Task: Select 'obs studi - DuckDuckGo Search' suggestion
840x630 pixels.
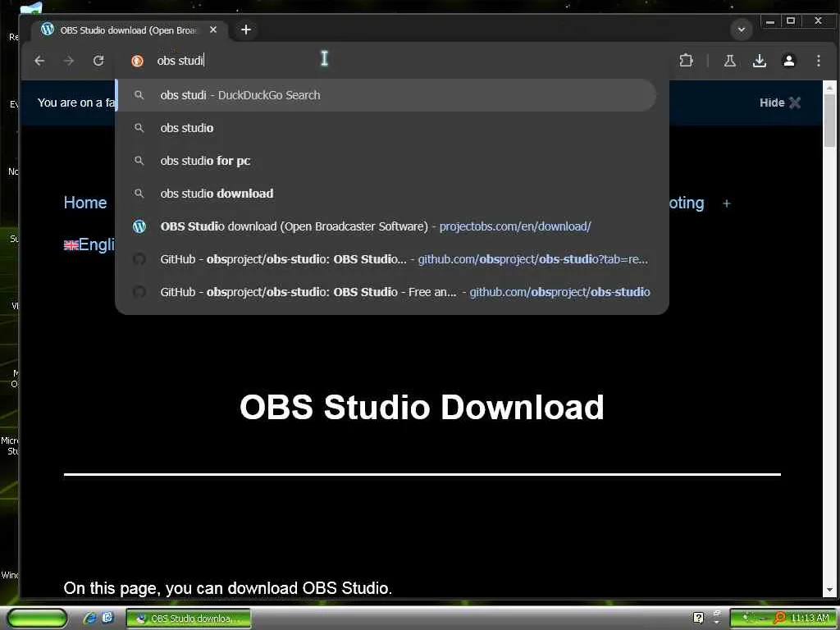Action: tap(386, 95)
